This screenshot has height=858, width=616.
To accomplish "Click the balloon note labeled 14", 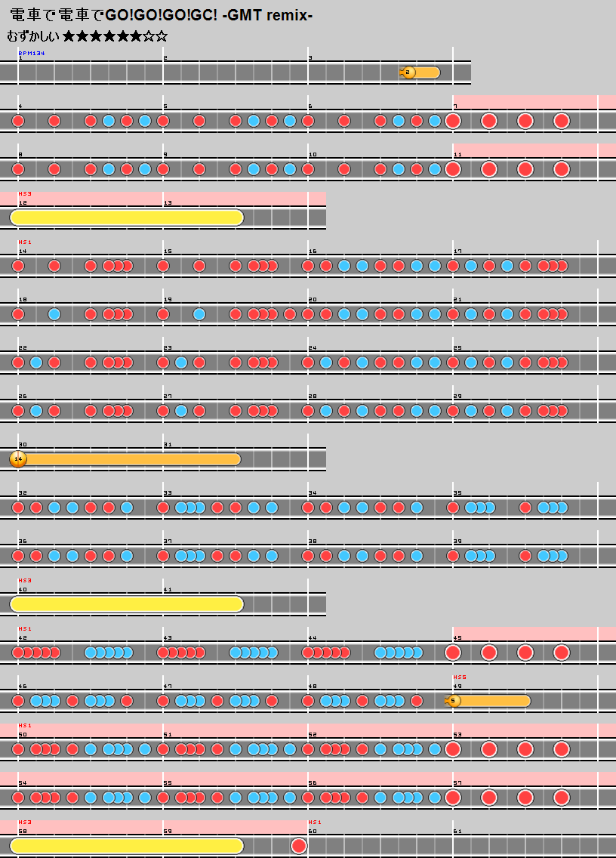I will [x=18, y=459].
